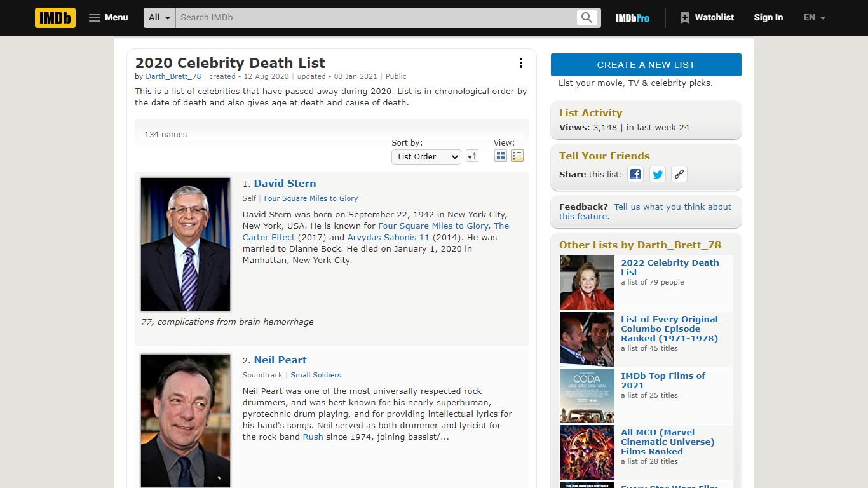Screen dimensions: 868x488
Task: Select 'a list of 45 titles' text
Action: pos(649,348)
